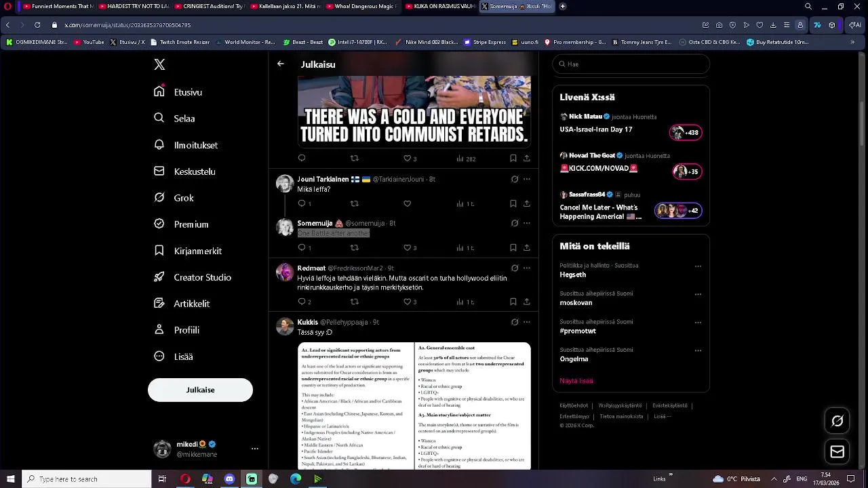Open more options for moskovan trend
Screen dimensions: 868x488
click(x=698, y=294)
